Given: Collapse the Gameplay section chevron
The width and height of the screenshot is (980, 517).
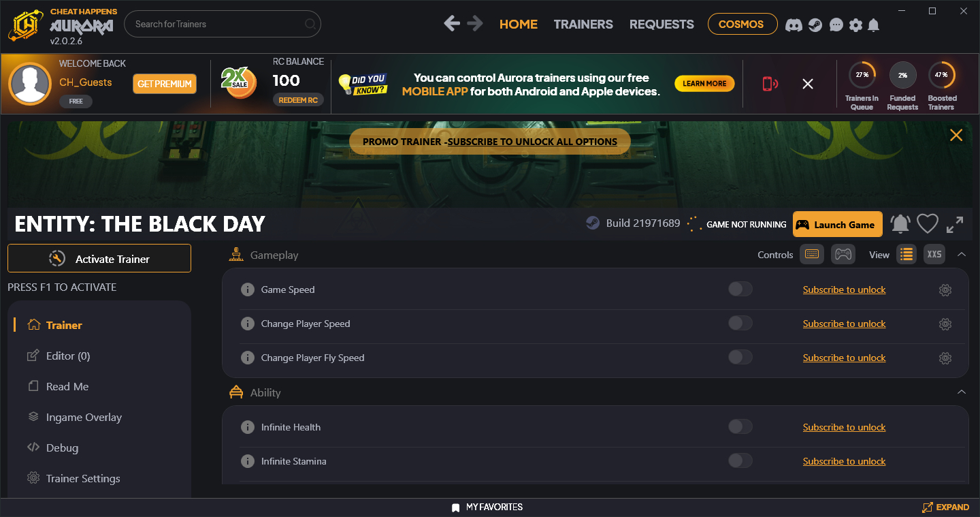Looking at the screenshot, I should point(962,254).
